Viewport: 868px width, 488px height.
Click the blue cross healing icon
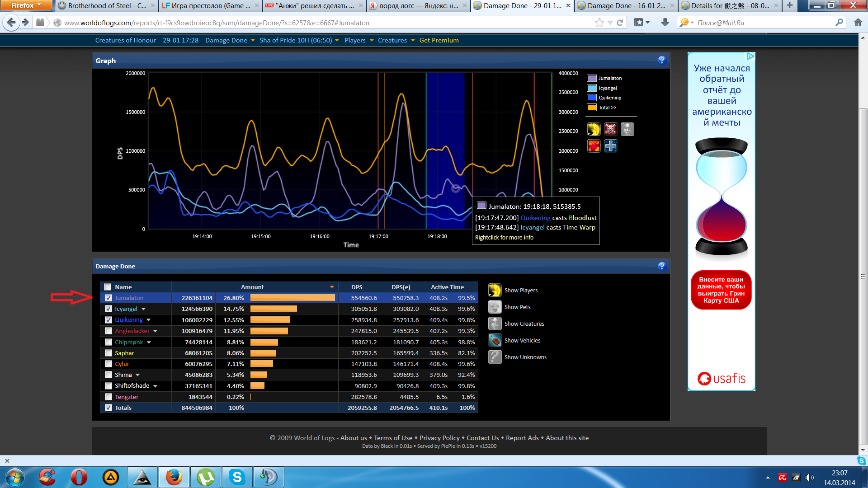click(x=610, y=146)
